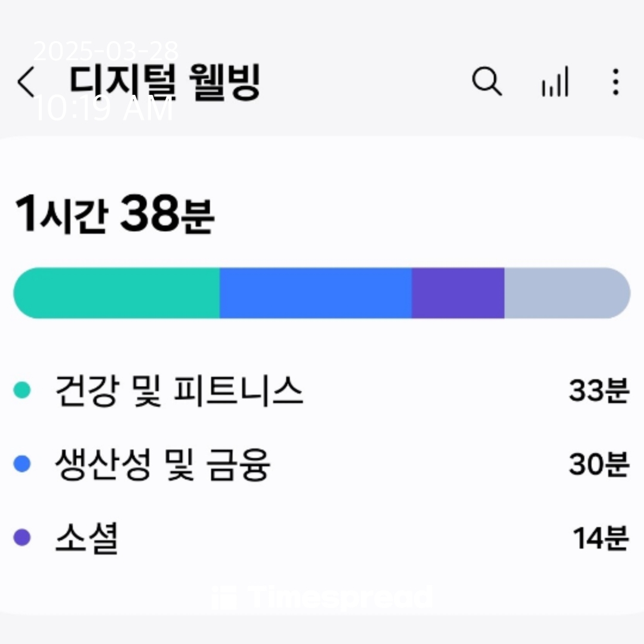Select the purple segment of usage bar
This screenshot has width=644, height=644.
pos(458,293)
